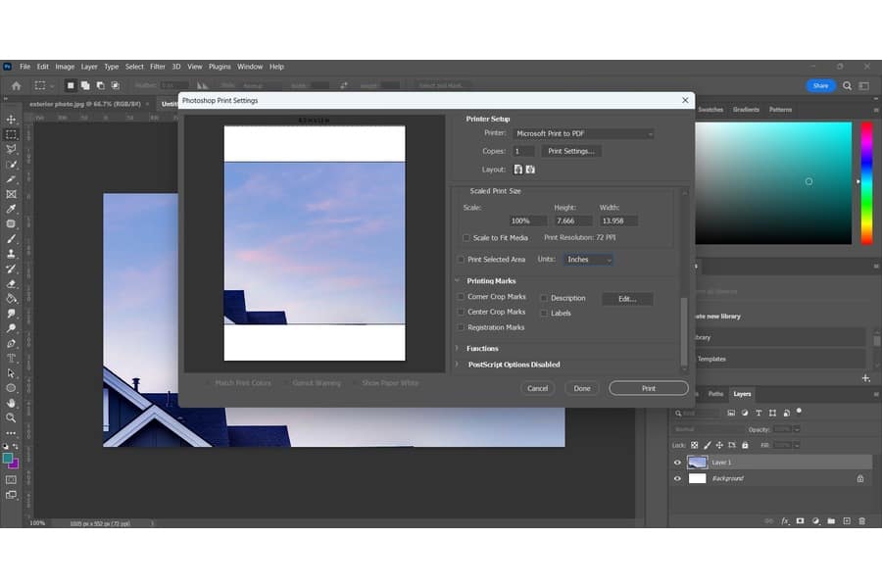882x588 pixels.
Task: Open the layer Opacity dropdown arrow
Action: 797,429
